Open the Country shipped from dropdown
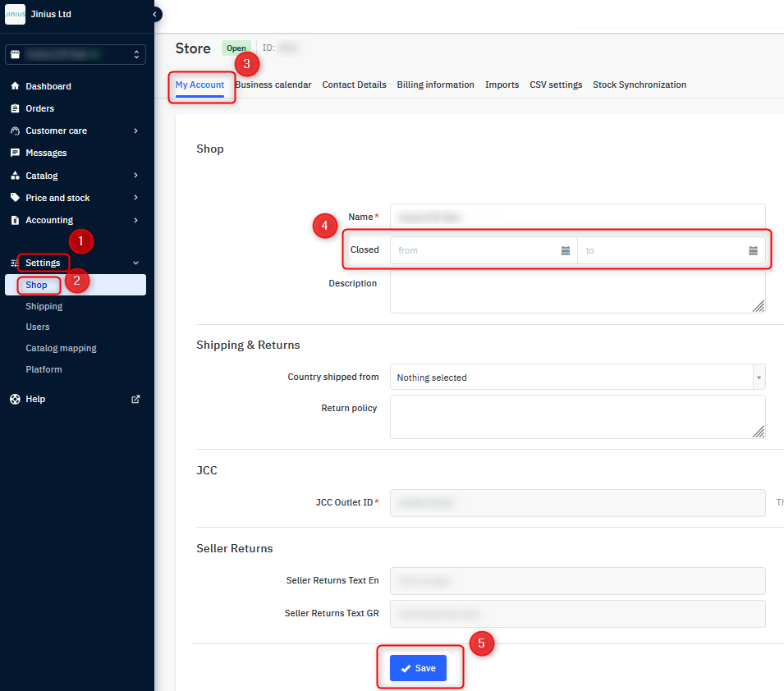This screenshot has height=691, width=784. pos(577,378)
